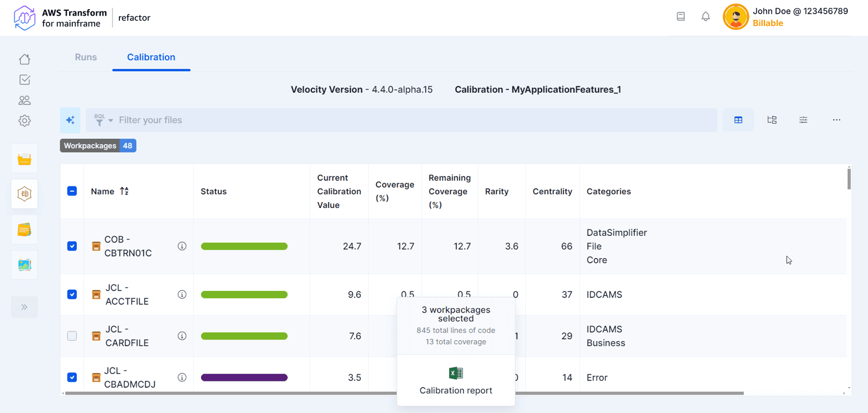Open the documentation book icon
Viewport: 868px width, 413px height.
(681, 17)
